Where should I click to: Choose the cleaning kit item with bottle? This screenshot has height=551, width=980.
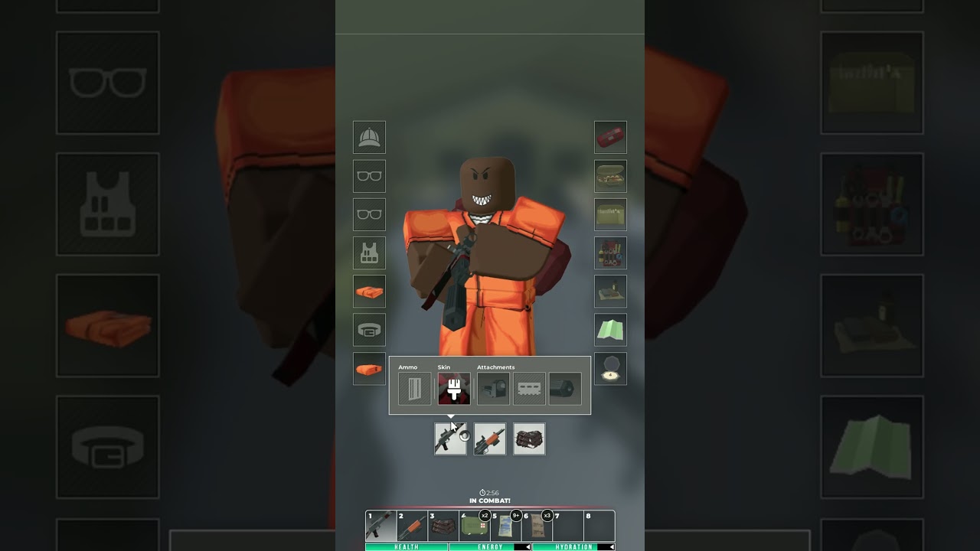(x=611, y=292)
